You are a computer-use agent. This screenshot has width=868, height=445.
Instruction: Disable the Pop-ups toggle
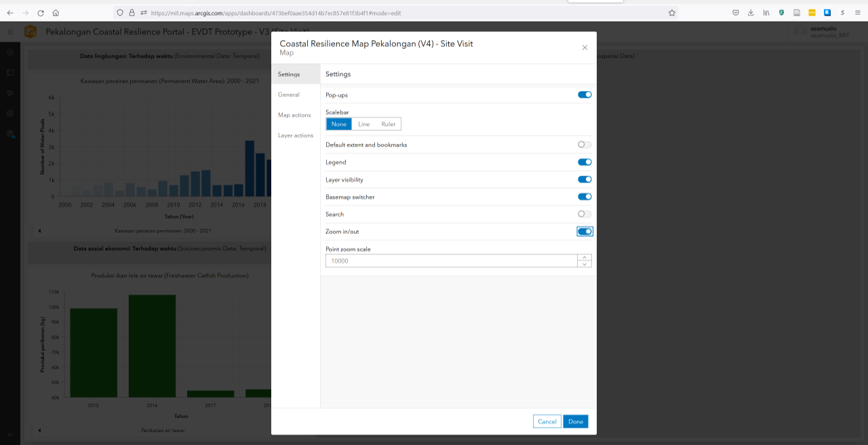pyautogui.click(x=584, y=94)
